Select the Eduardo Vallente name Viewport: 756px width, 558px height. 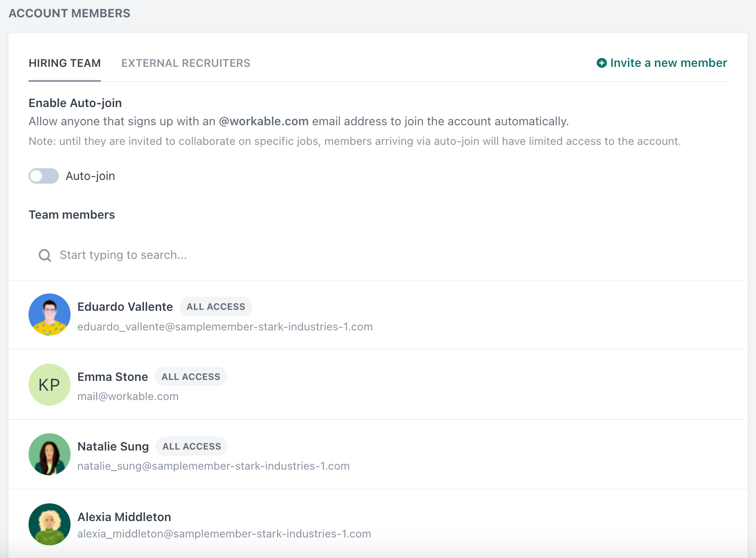pyautogui.click(x=125, y=307)
